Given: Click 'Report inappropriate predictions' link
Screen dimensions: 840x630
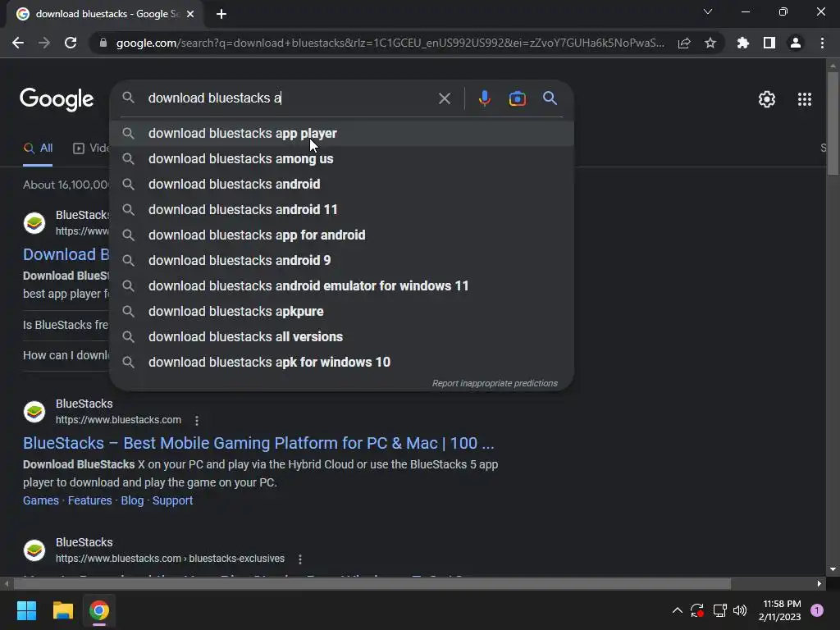Looking at the screenshot, I should point(495,384).
